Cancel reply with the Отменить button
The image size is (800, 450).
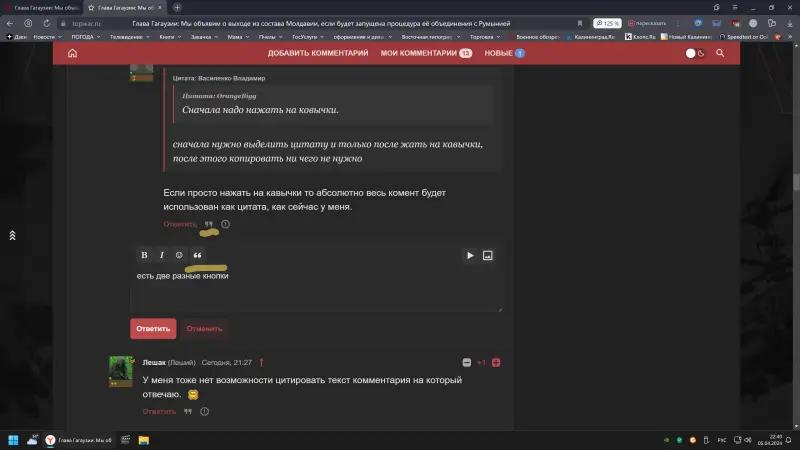(x=204, y=328)
